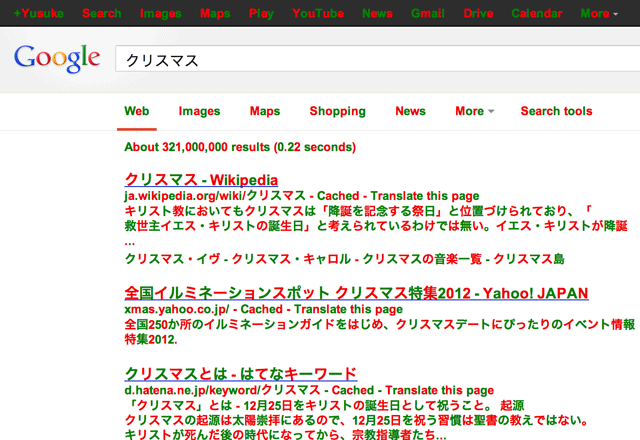The height and width of the screenshot is (440, 640).
Task: Switch to the Shopping results tab
Action: (x=338, y=111)
